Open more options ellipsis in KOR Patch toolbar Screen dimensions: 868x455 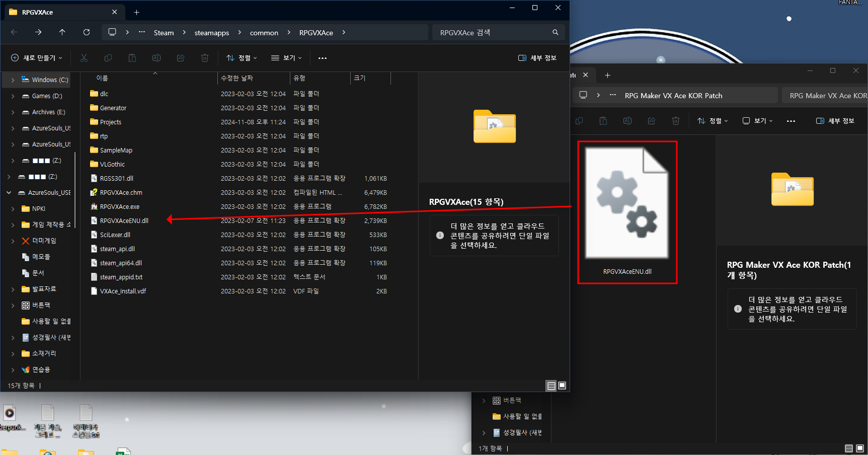pos(791,121)
